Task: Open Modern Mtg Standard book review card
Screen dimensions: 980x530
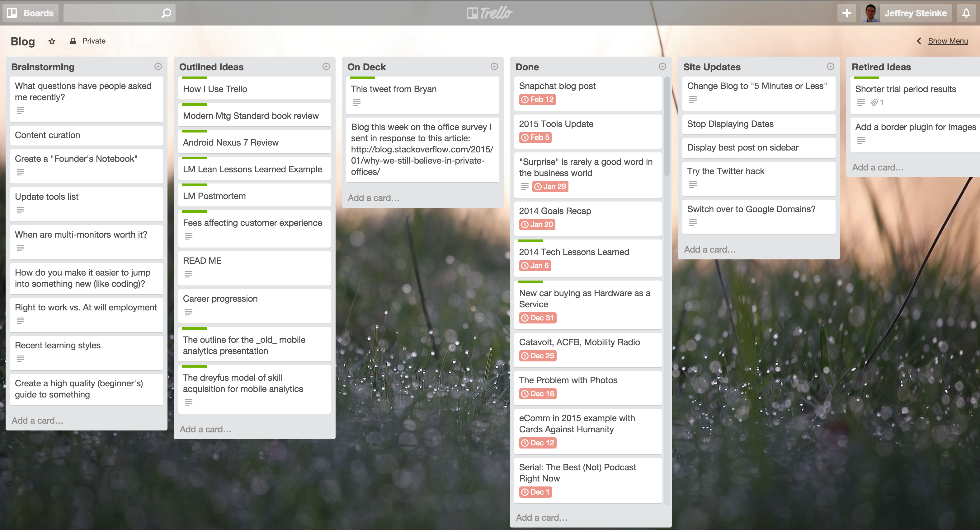Action: pos(255,115)
